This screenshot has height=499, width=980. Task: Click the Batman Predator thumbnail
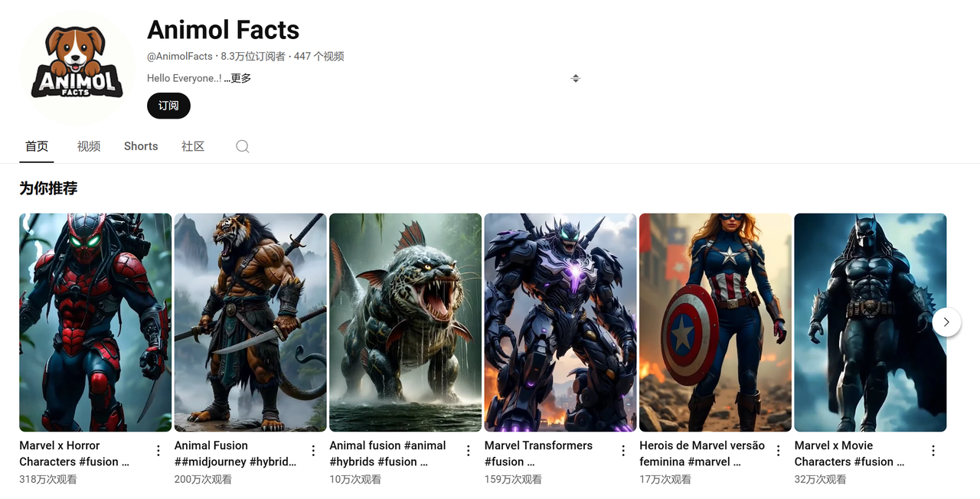click(x=871, y=322)
